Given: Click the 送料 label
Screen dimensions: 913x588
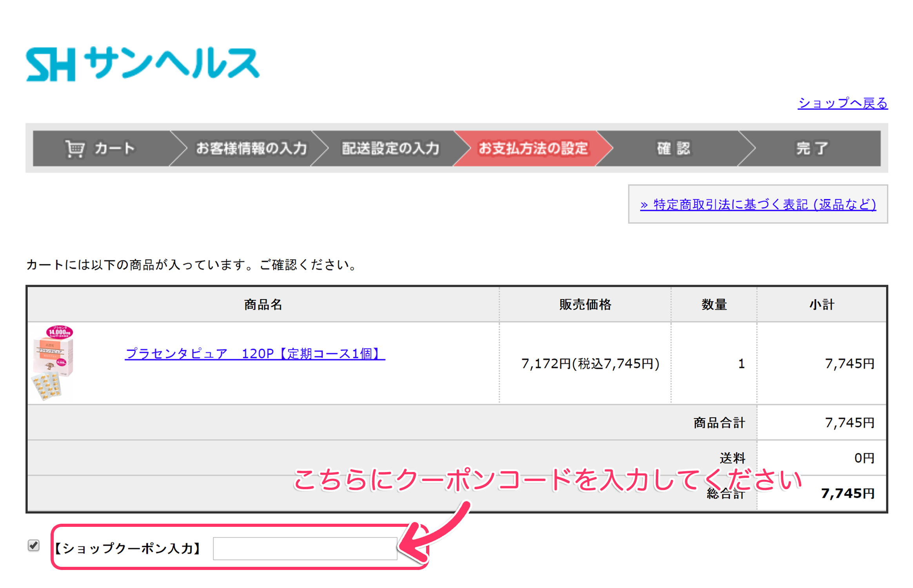Looking at the screenshot, I should point(732,458).
